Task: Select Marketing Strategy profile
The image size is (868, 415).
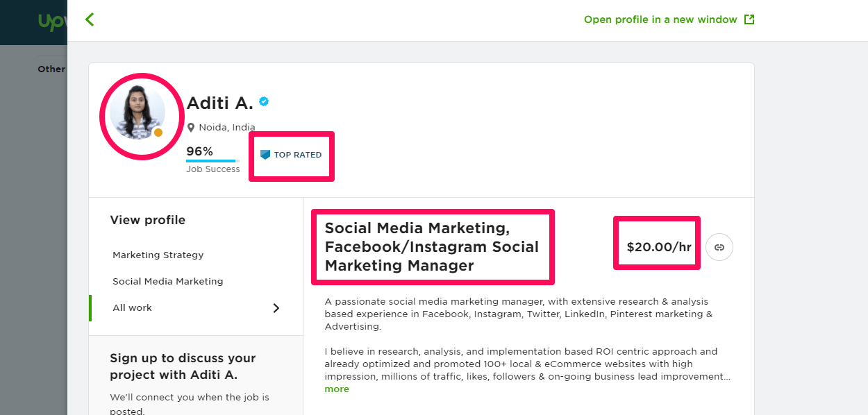Action: coord(158,255)
